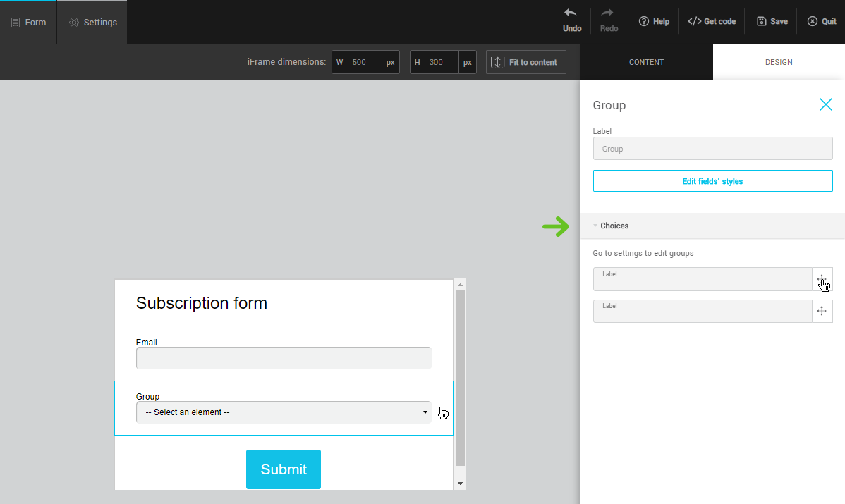Close the Group panel with X
This screenshot has height=504, width=845.
(825, 105)
